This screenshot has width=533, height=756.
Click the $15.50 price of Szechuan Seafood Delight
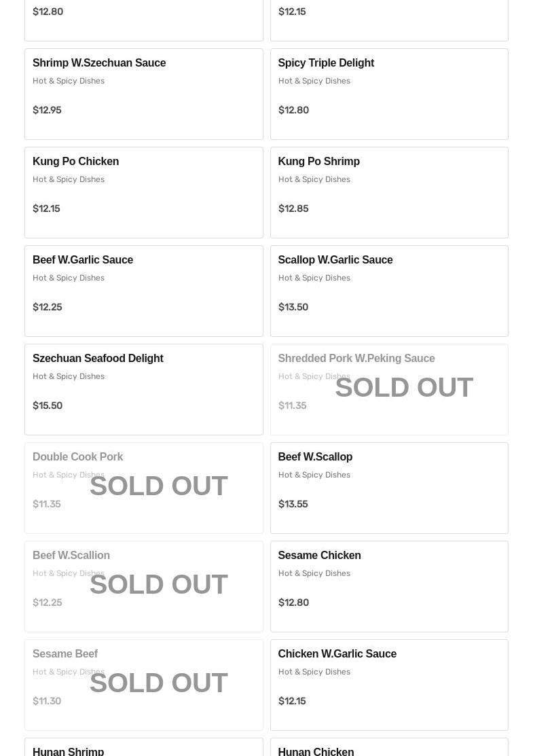click(48, 406)
